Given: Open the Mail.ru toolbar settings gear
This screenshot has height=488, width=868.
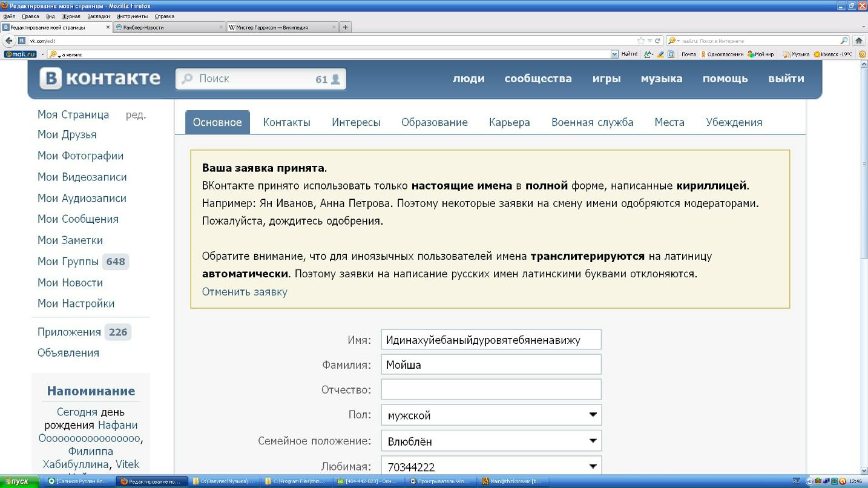Looking at the screenshot, I should tap(862, 54).
